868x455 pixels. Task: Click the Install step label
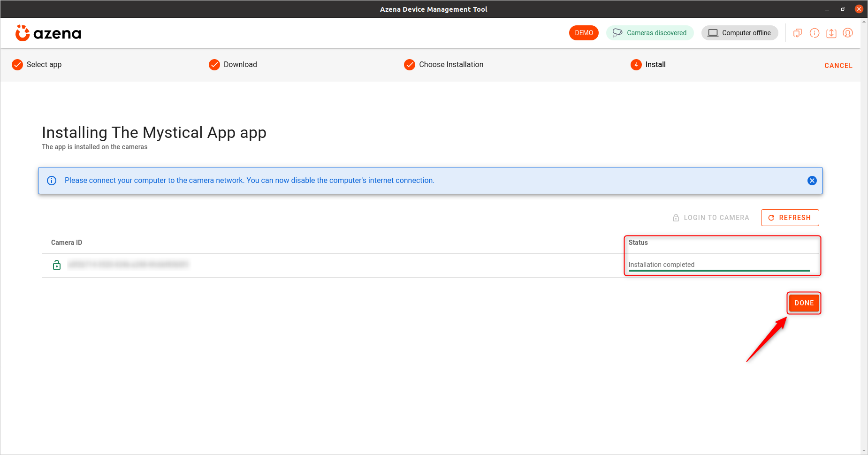tap(655, 65)
